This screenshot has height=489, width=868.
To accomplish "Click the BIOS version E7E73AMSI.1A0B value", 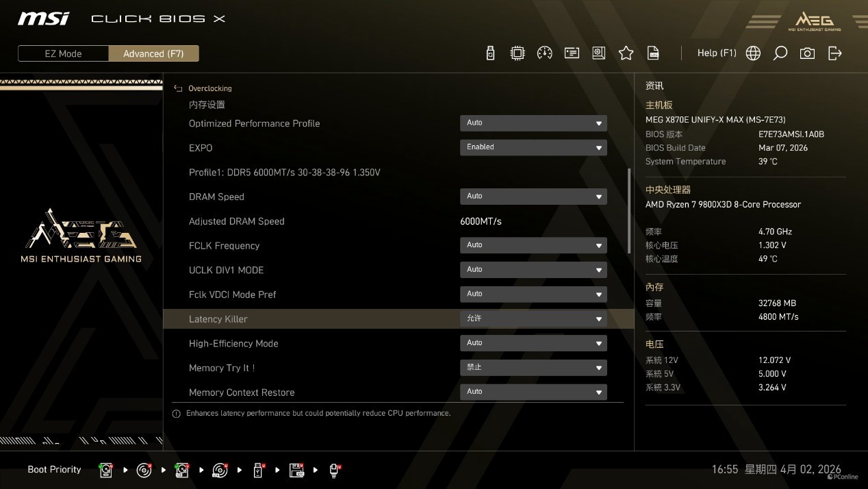I will point(791,134).
